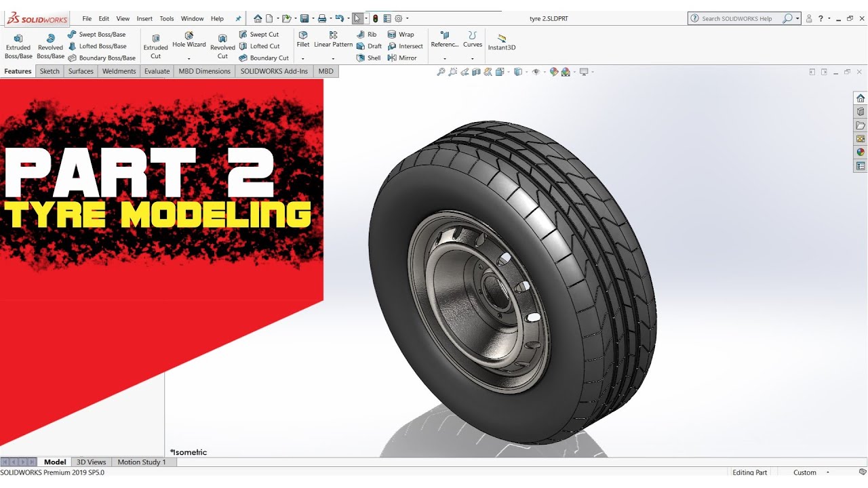Open the Insert menu
This screenshot has height=488, width=868.
(144, 19)
